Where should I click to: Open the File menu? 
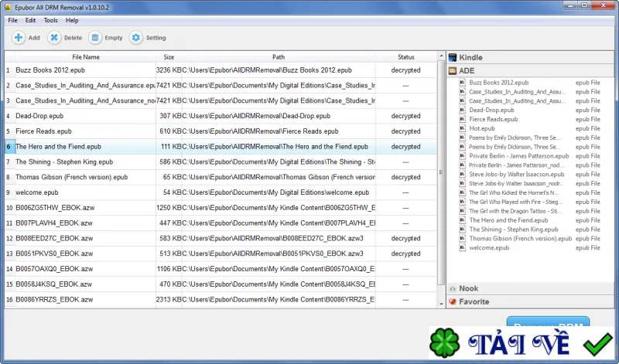click(12, 20)
